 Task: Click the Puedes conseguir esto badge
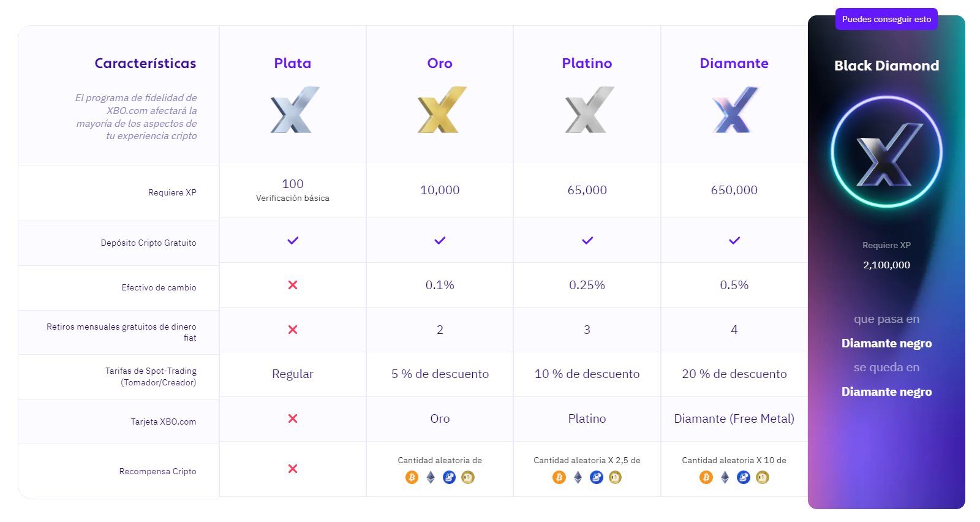pos(886,19)
